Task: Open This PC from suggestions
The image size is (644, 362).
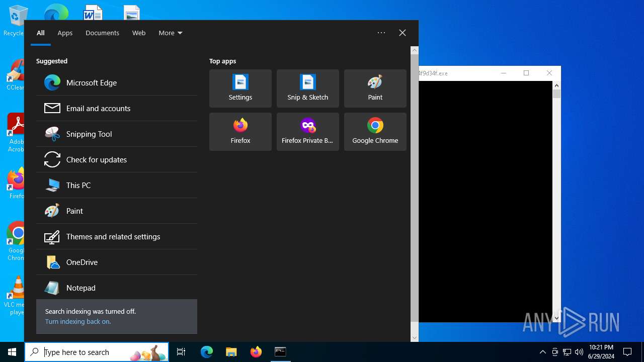Action: [117, 185]
